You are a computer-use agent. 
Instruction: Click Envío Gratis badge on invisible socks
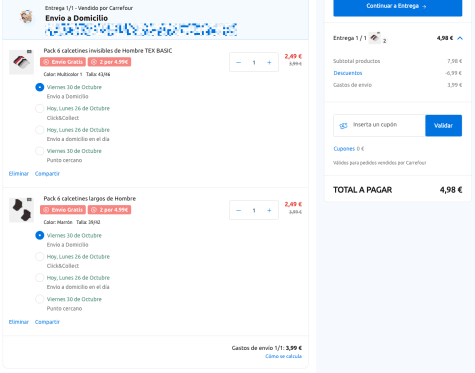(63, 62)
